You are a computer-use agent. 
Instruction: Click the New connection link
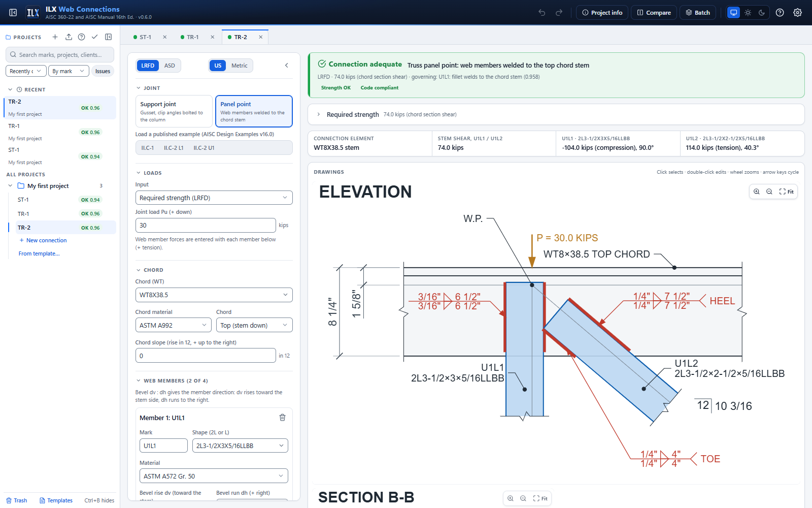click(x=46, y=240)
